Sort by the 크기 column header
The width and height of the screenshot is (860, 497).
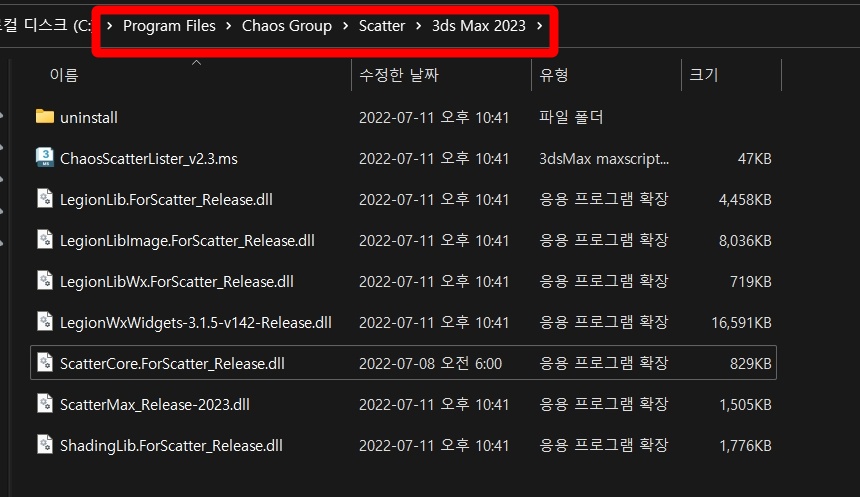click(704, 75)
